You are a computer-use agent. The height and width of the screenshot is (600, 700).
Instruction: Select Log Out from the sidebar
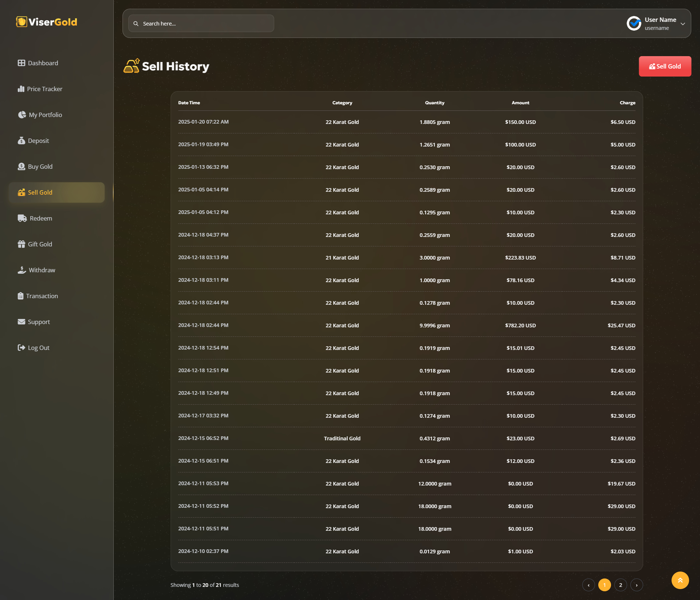[22, 347]
